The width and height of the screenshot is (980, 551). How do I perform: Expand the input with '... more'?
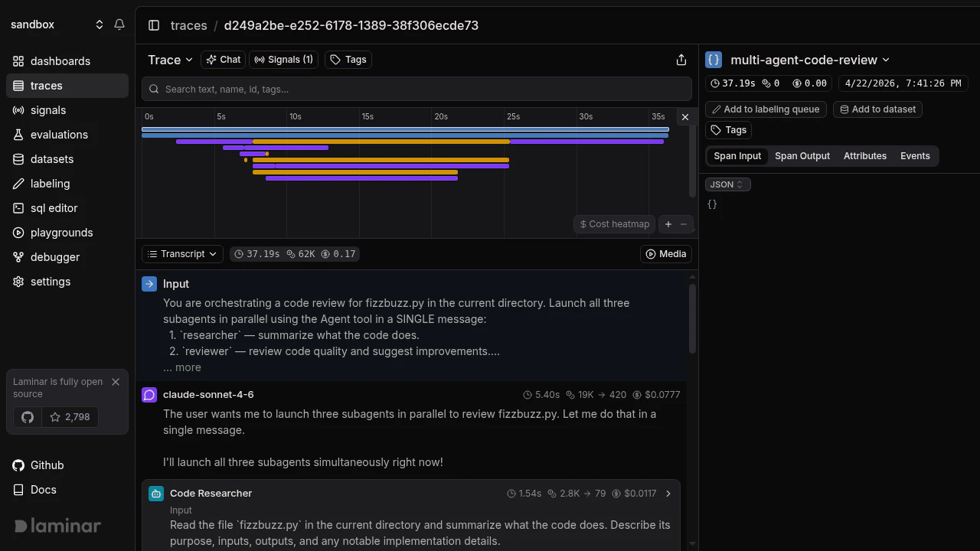coord(182,367)
